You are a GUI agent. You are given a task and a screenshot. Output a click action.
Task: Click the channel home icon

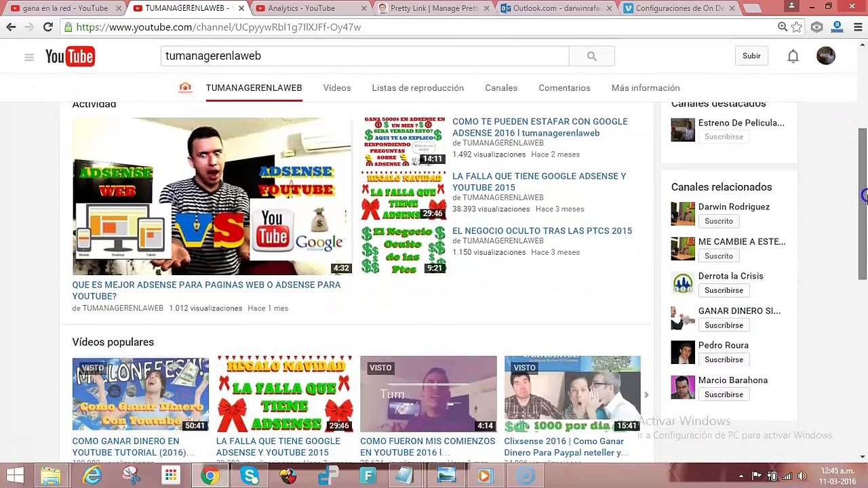[185, 87]
